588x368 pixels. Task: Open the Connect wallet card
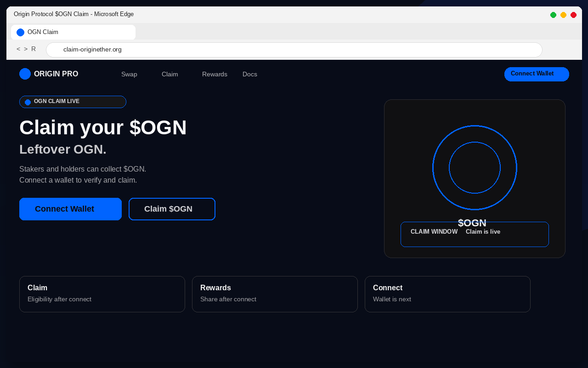pyautogui.click(x=447, y=294)
